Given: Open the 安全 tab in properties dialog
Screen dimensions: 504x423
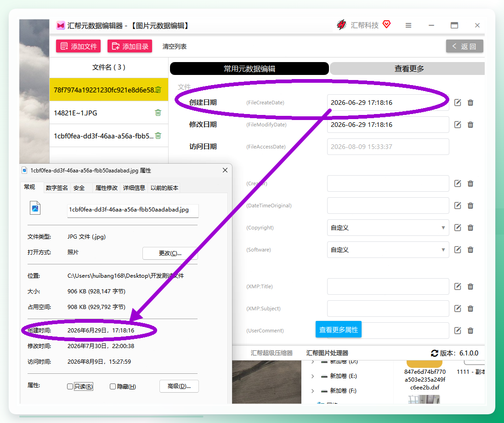Looking at the screenshot, I should (79, 188).
